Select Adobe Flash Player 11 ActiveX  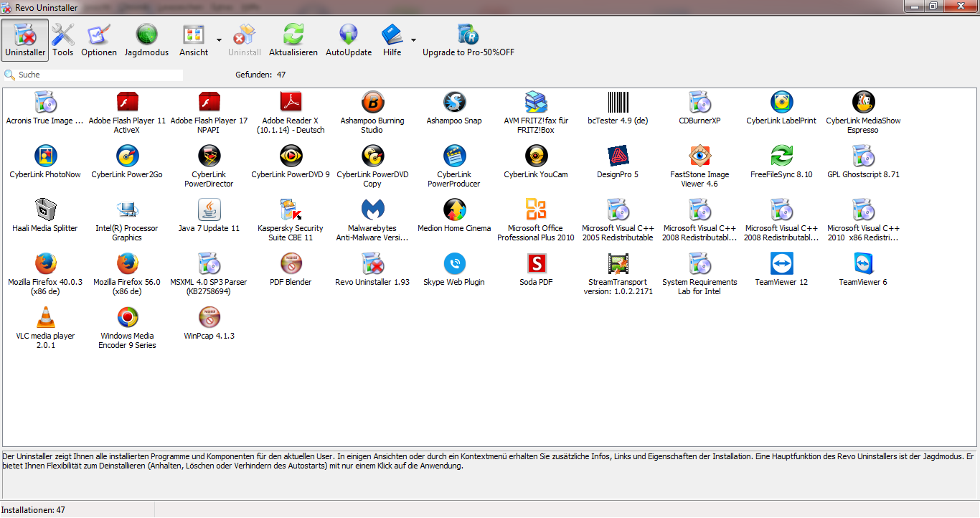click(127, 113)
